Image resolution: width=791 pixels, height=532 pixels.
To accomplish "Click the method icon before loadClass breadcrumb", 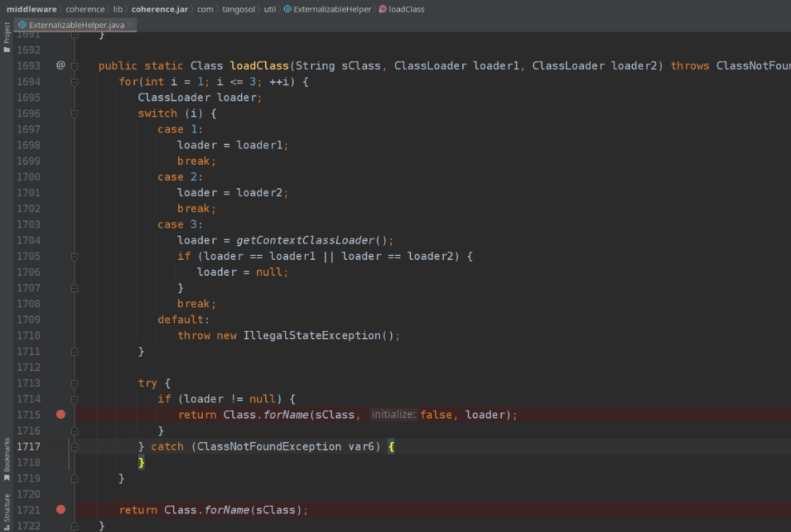I will point(382,9).
